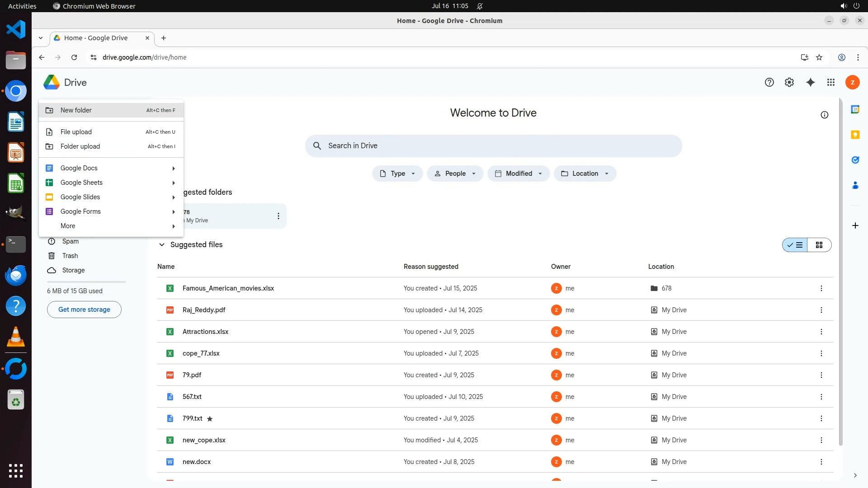This screenshot has width=868, height=488.
Task: Open Google Calendar side panel icon
Action: click(x=855, y=109)
